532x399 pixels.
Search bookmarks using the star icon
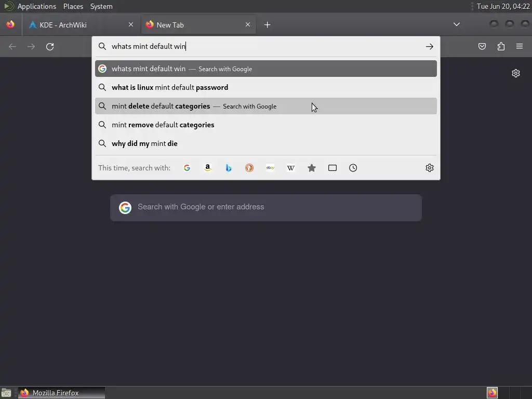[x=312, y=168]
